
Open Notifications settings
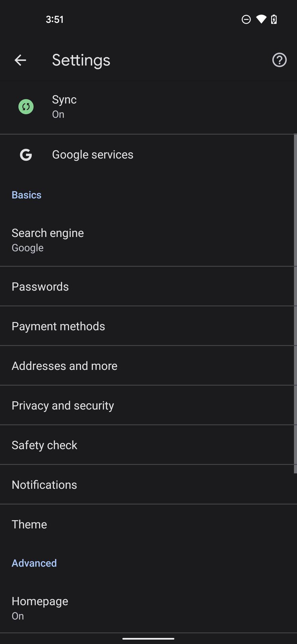(x=44, y=485)
